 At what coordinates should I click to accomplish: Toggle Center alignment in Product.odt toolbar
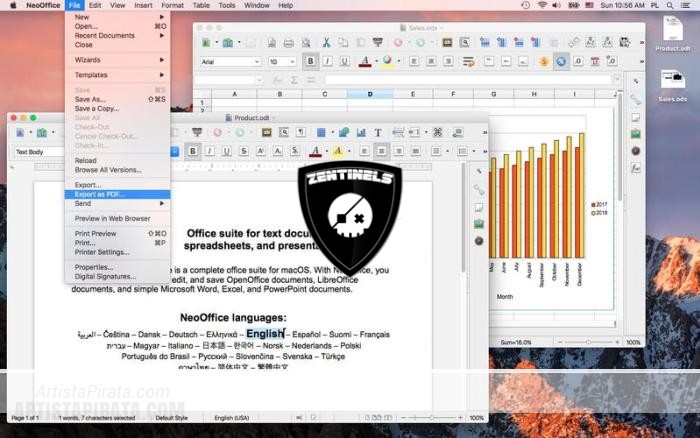tap(381, 151)
